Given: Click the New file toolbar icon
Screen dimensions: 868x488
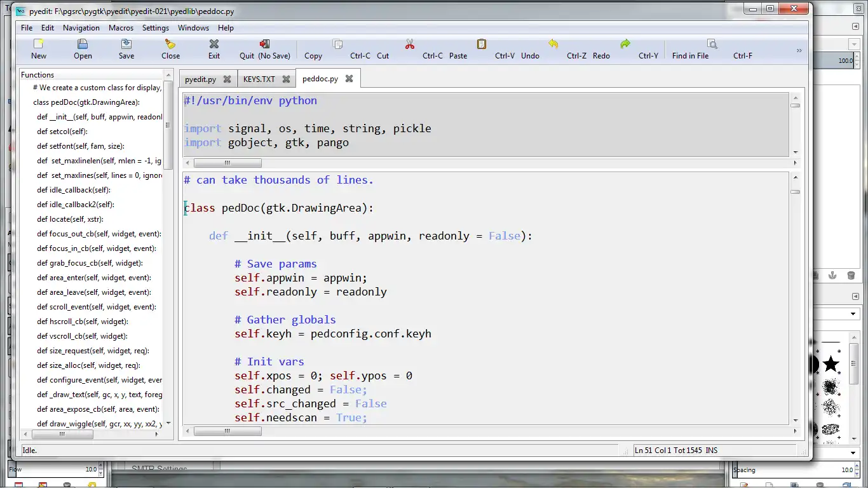Looking at the screenshot, I should [x=39, y=44].
